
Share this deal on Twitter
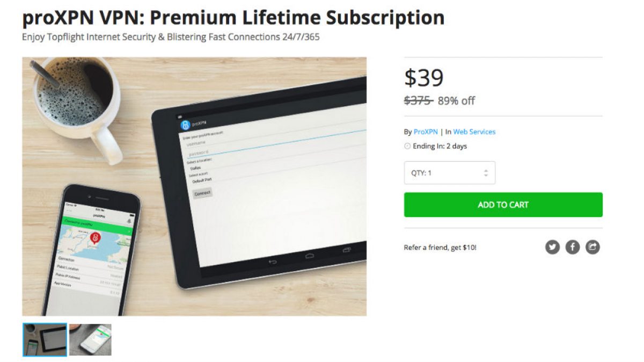(553, 247)
